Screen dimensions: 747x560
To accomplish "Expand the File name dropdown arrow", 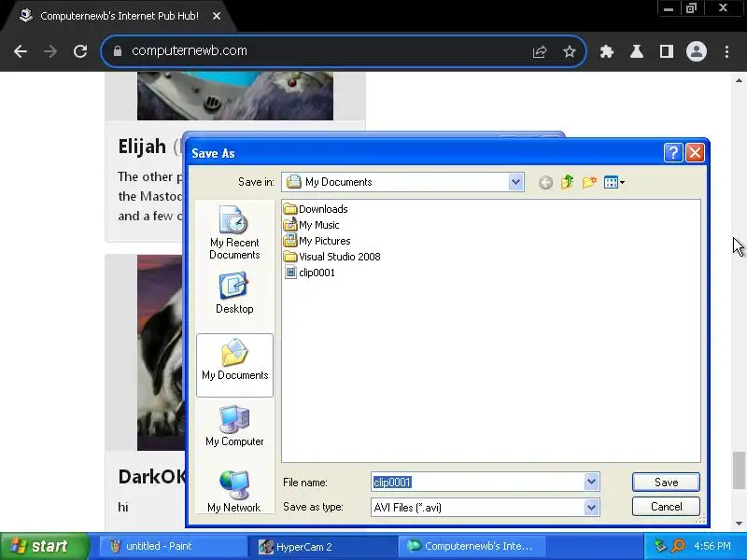I will tap(591, 482).
